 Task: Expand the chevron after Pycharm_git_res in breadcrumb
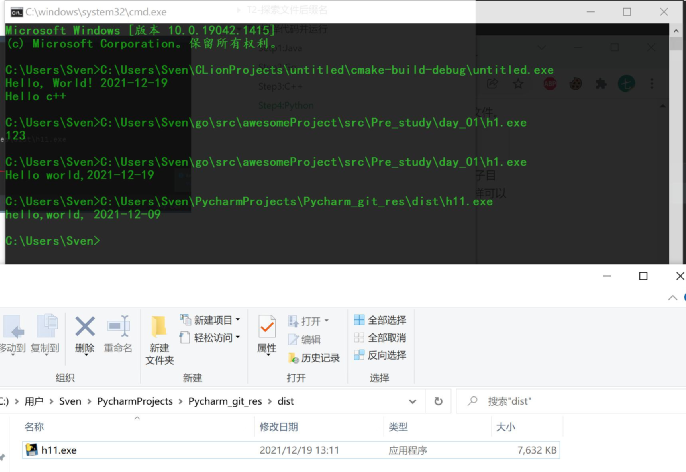270,401
